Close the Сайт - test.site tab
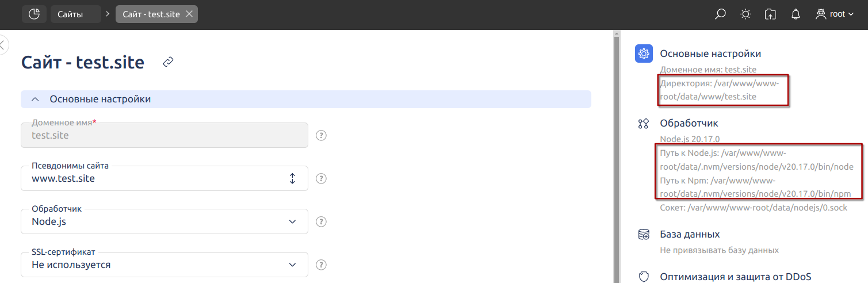This screenshot has width=868, height=283. (x=189, y=14)
